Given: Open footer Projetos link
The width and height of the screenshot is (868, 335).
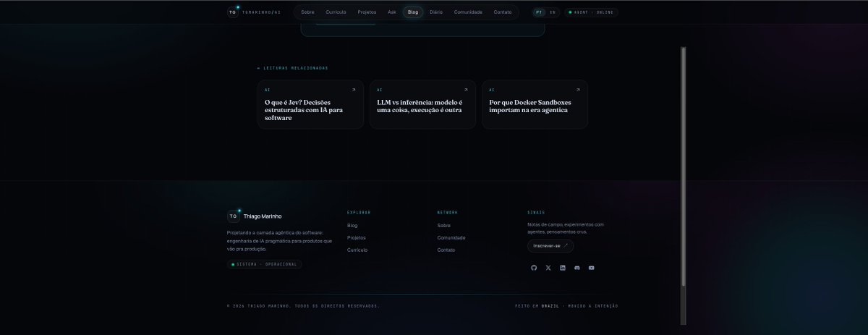Looking at the screenshot, I should [x=357, y=237].
